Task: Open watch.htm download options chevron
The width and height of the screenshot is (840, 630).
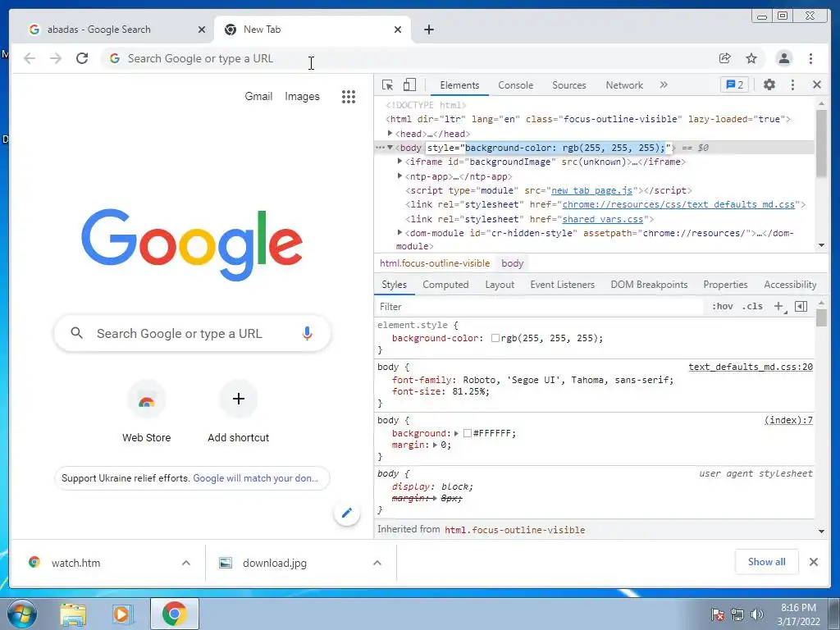Action: coord(186,563)
